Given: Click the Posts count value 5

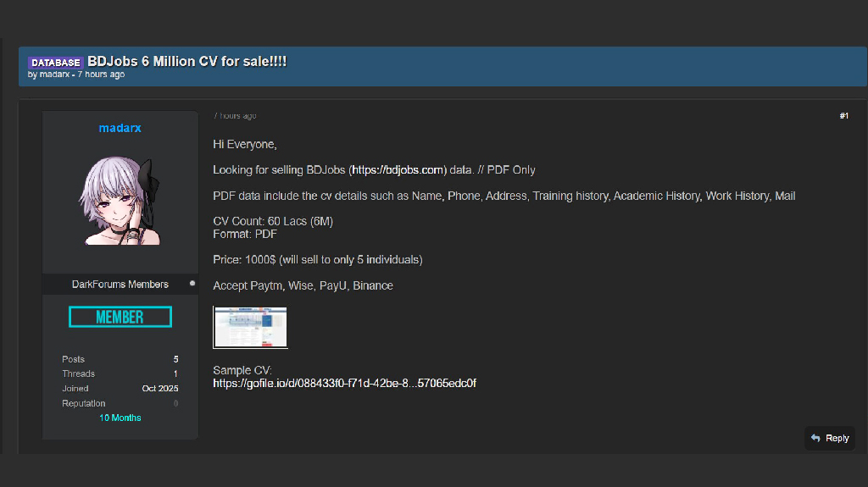Looking at the screenshot, I should pyautogui.click(x=175, y=359).
